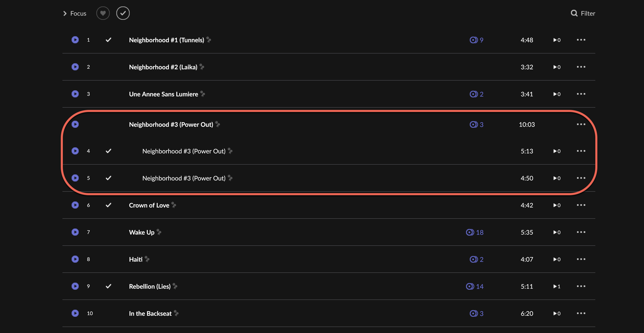Image resolution: width=644 pixels, height=333 pixels.
Task: Open more options for Neighborhood #2 (Laika)
Action: pyautogui.click(x=581, y=67)
